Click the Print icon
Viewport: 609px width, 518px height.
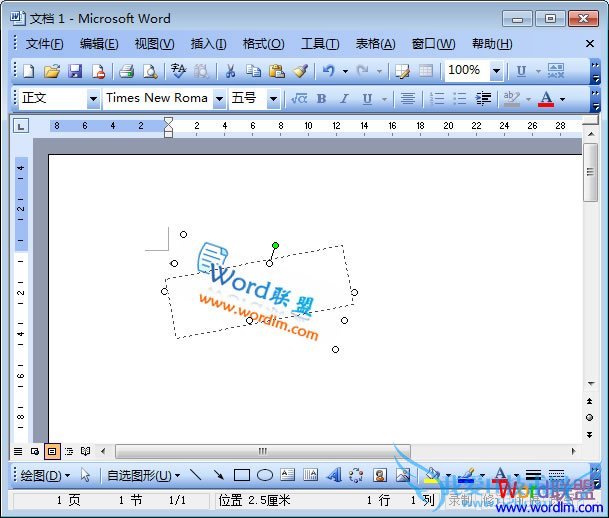point(127,71)
